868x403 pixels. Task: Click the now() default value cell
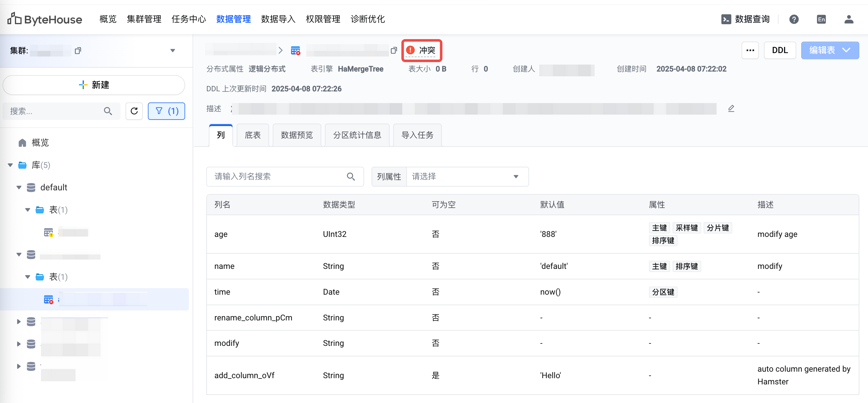coord(550,292)
